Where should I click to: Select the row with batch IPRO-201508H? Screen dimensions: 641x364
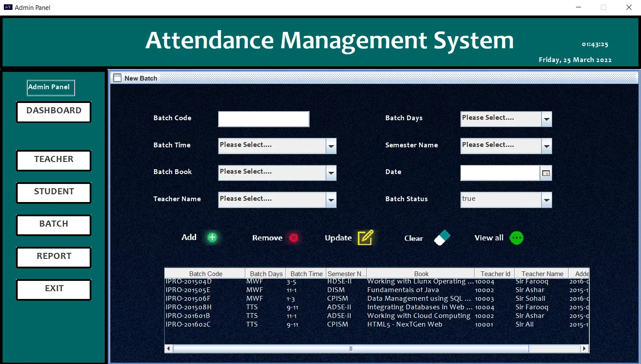click(377, 307)
